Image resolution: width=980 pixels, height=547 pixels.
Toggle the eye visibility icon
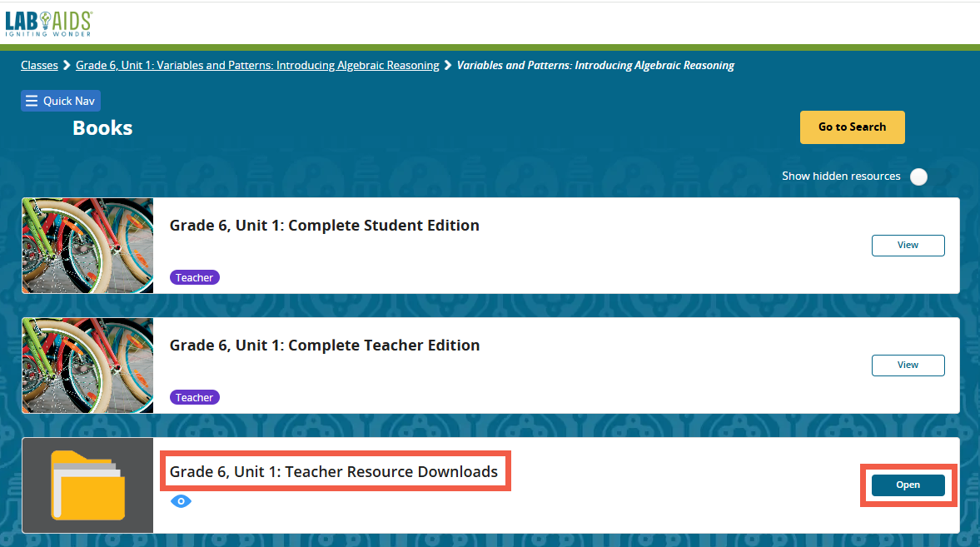pos(181,501)
